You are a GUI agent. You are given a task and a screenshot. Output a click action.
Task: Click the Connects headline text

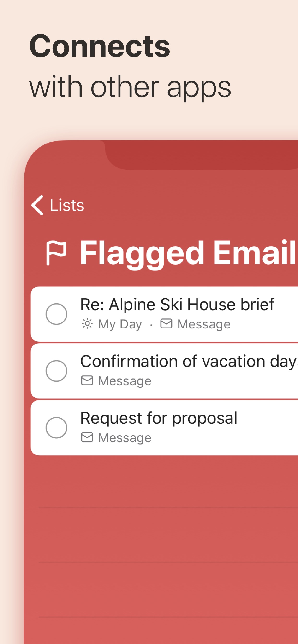coord(100,46)
